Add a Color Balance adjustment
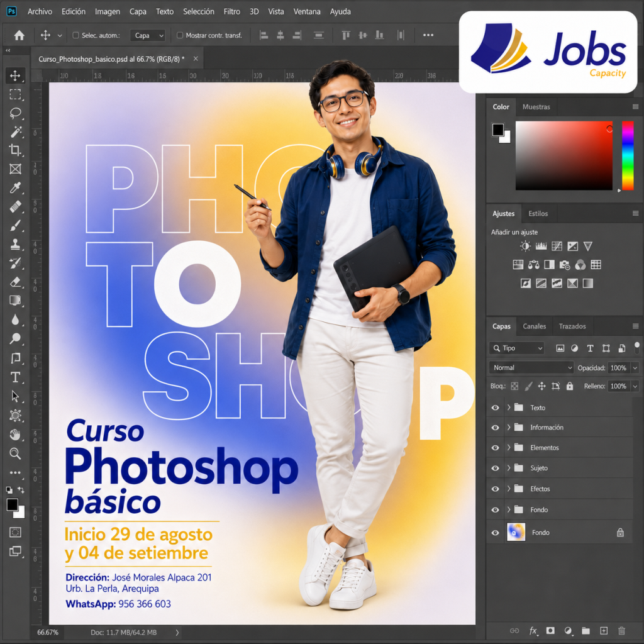 pos(533,265)
